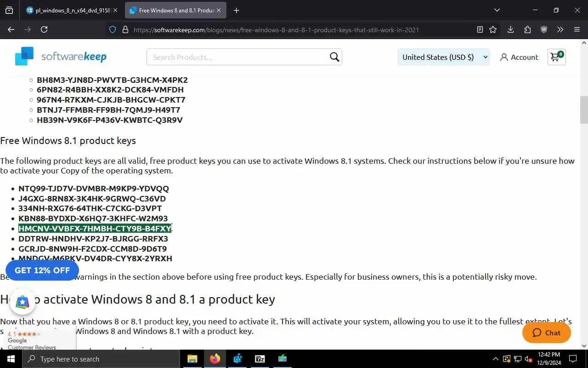Focus the softwarekeep.com URL address bar
Screen dimensions: 588x368
276,30
